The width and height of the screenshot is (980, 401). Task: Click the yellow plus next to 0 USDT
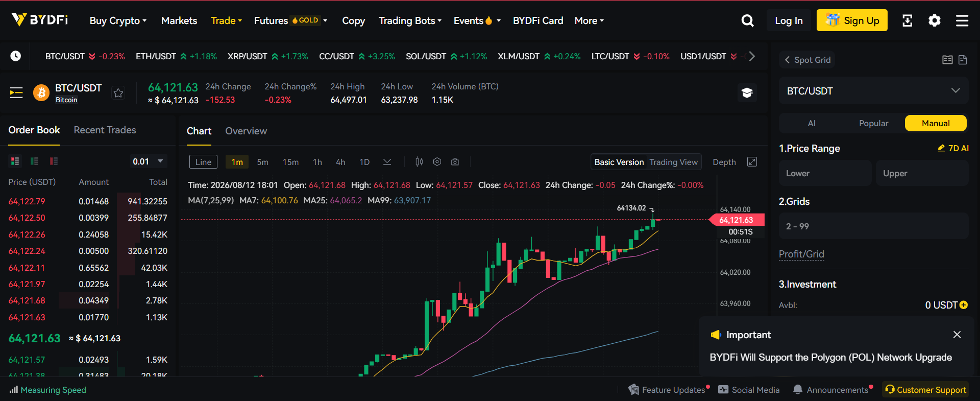tap(964, 305)
